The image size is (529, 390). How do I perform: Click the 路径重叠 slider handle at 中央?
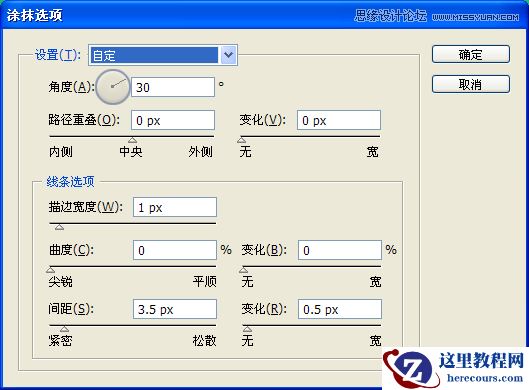[x=133, y=140]
